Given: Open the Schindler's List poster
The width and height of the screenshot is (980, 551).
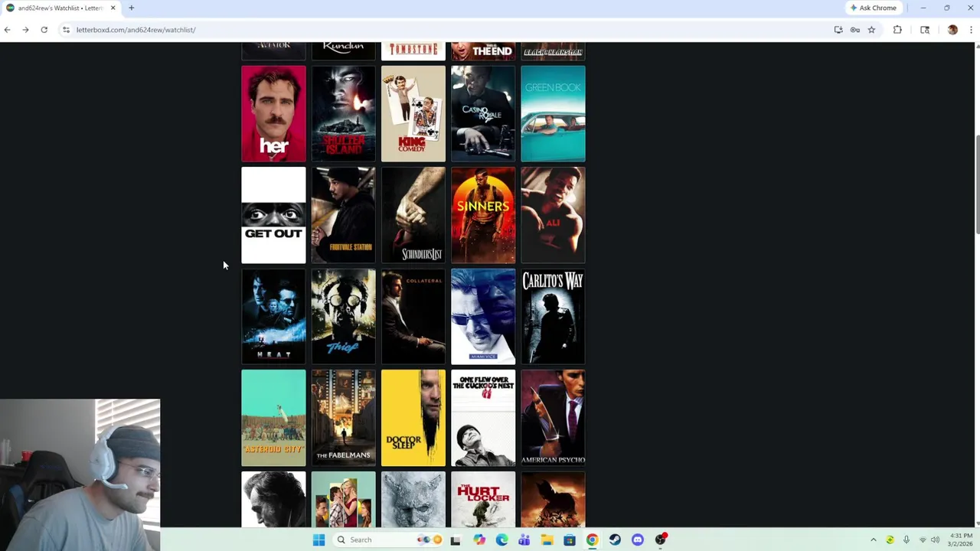Looking at the screenshot, I should click(413, 215).
